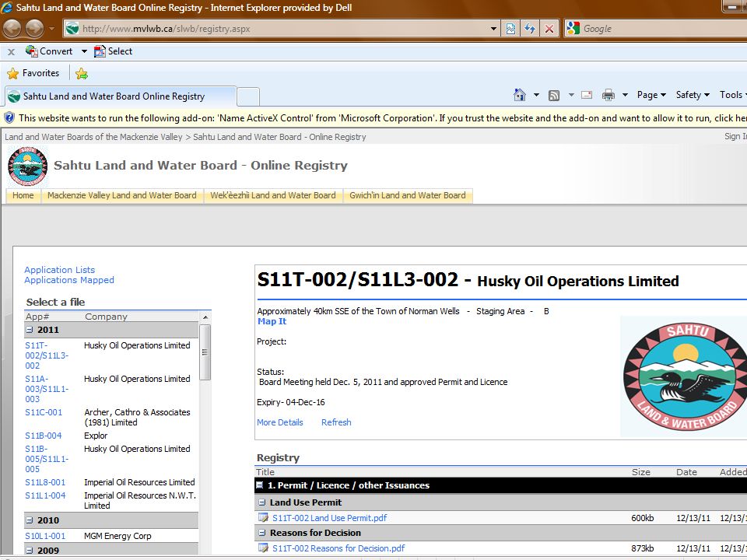Click the browser Back arrow button
Image resolution: width=747 pixels, height=560 pixels.
12,29
